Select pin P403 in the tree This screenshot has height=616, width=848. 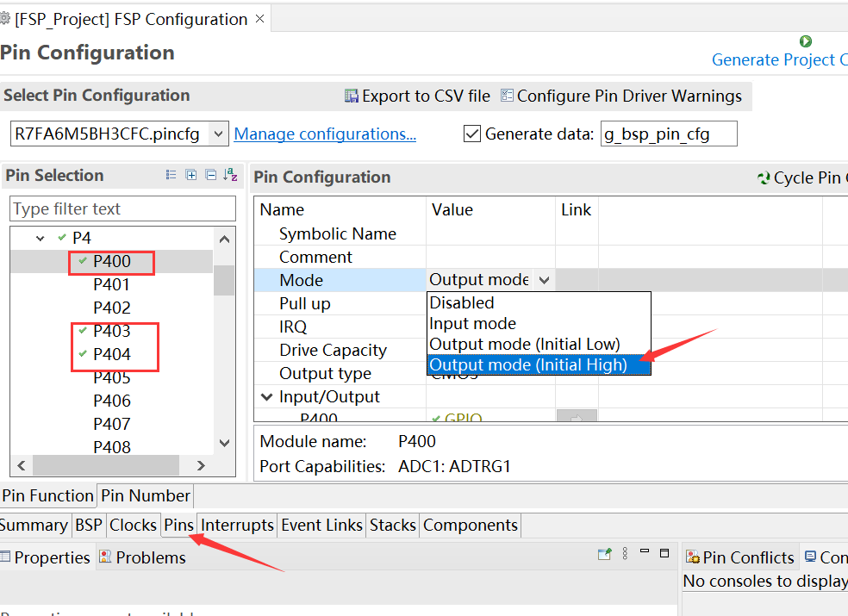coord(111,331)
